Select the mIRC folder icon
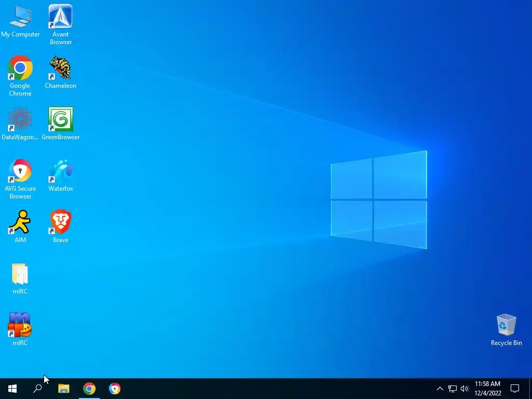Image resolution: width=532 pixels, height=399 pixels. point(20,278)
